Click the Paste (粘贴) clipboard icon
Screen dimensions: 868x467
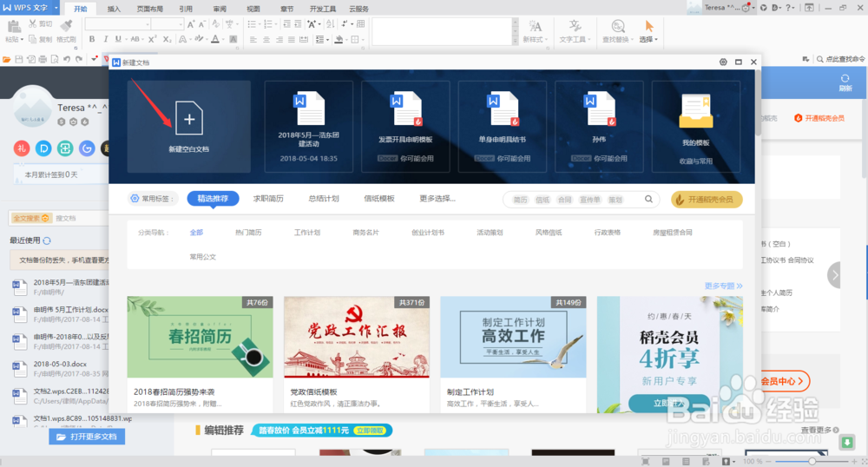(14, 25)
